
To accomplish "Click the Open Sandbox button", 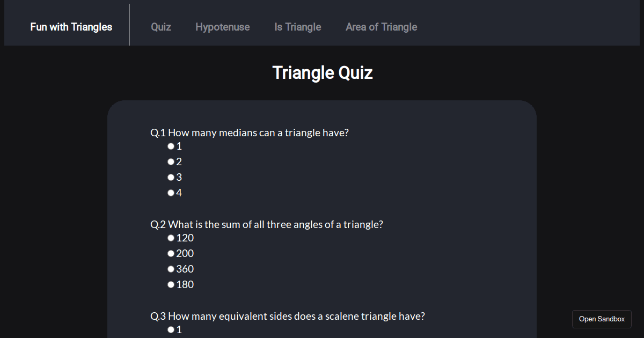I will pos(601,319).
